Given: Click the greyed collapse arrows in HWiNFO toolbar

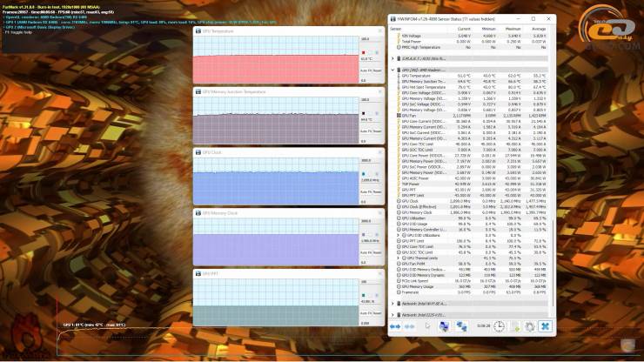Looking at the screenshot, I should click(410, 326).
